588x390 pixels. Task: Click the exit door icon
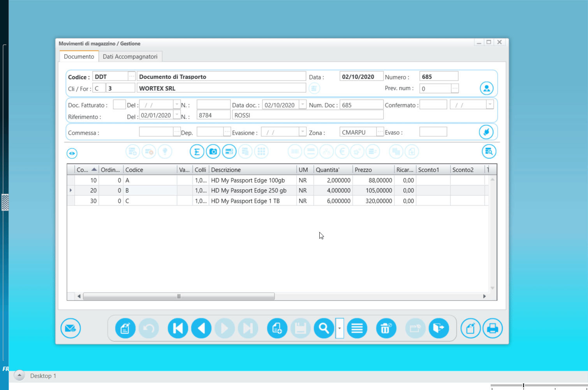(x=438, y=328)
